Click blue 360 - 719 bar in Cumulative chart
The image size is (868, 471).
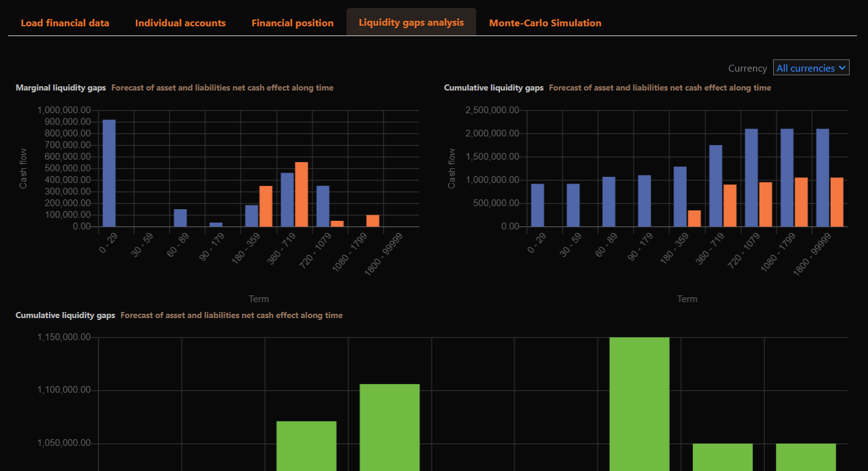tap(716, 185)
